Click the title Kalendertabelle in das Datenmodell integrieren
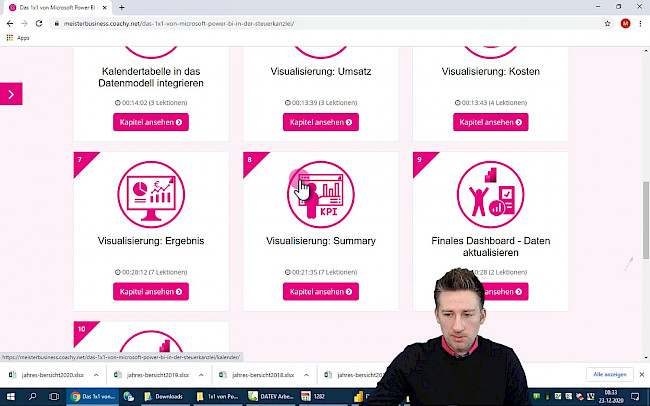This screenshot has width=650, height=406. pos(151,77)
